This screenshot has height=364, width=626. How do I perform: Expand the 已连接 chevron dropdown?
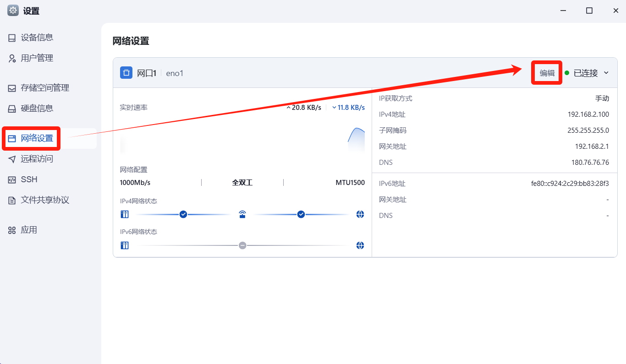point(606,73)
